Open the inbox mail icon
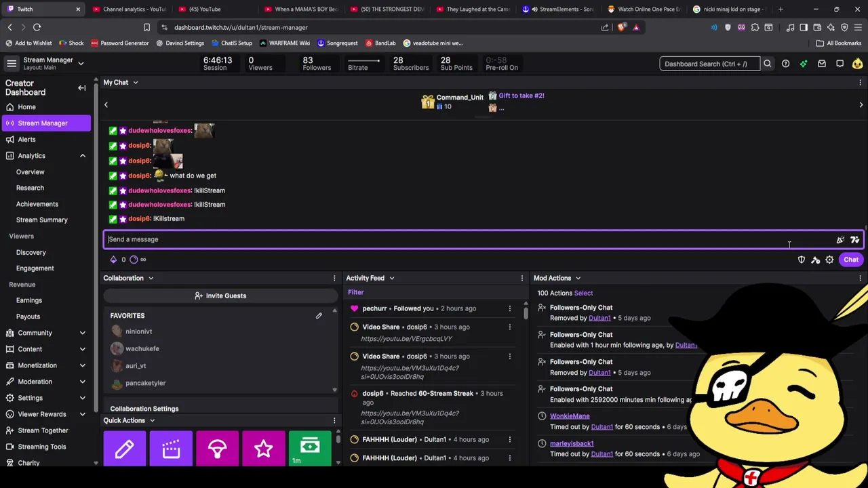 822,64
